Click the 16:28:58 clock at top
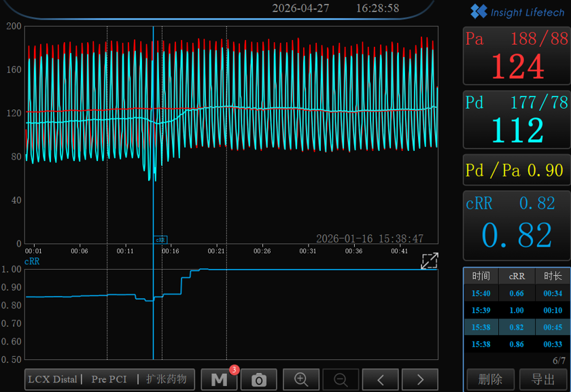The width and height of the screenshot is (571, 392). 378,8
